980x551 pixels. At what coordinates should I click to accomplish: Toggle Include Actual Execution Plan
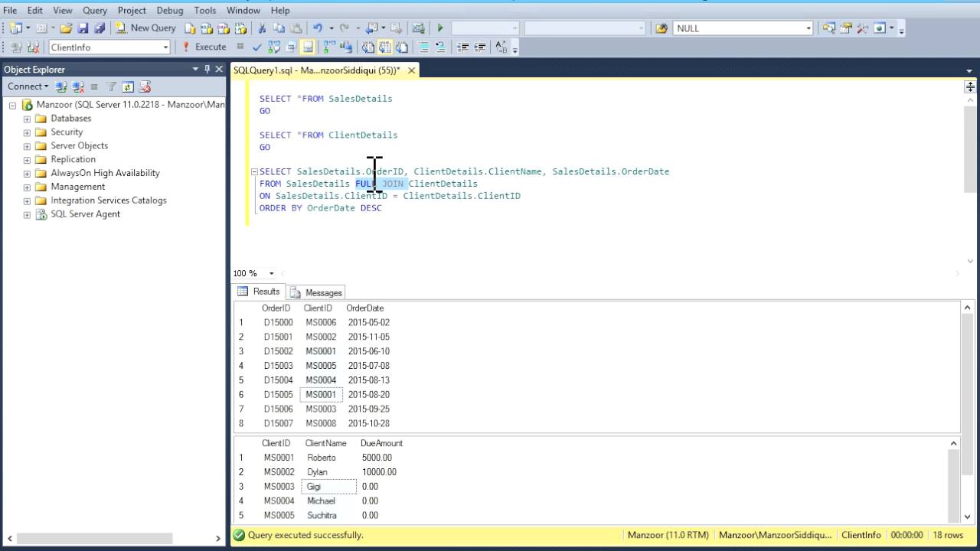click(329, 47)
